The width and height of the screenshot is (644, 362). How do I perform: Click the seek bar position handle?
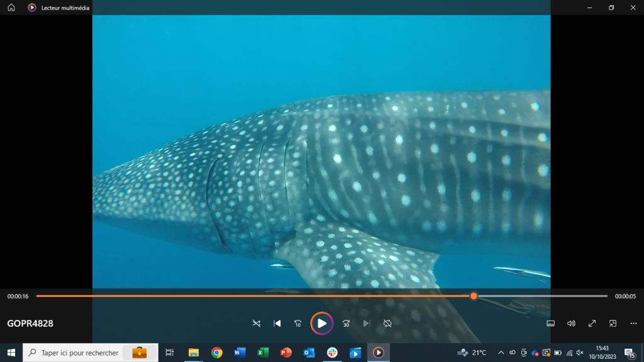click(x=474, y=296)
